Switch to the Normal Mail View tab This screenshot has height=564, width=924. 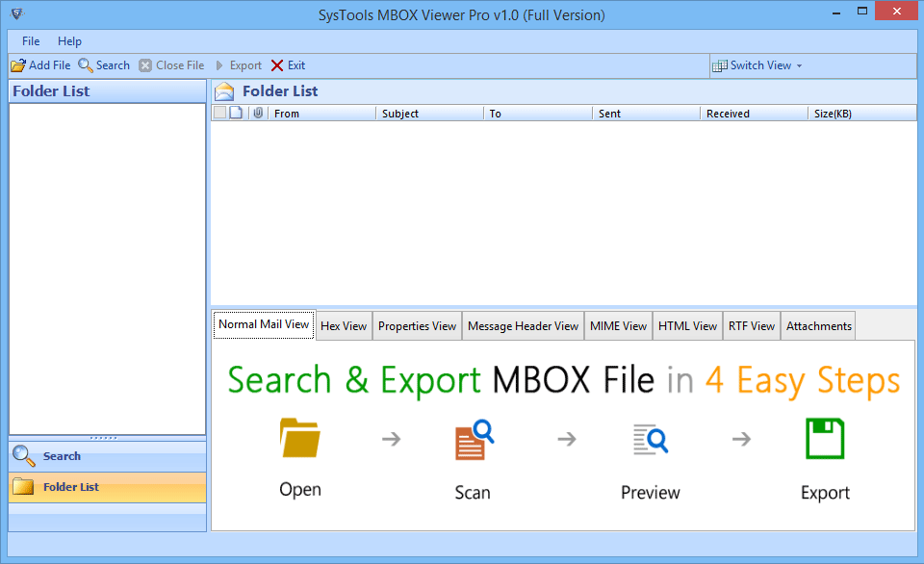[x=264, y=324]
